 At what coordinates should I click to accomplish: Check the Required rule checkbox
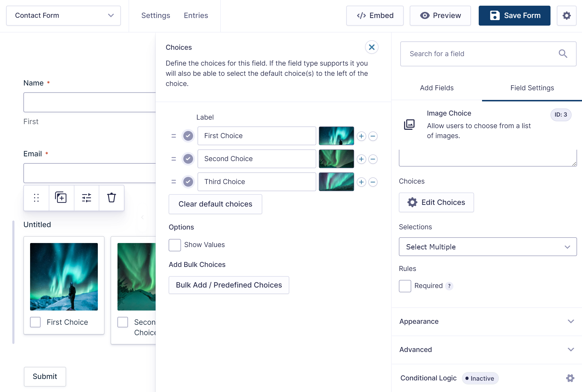coord(405,286)
